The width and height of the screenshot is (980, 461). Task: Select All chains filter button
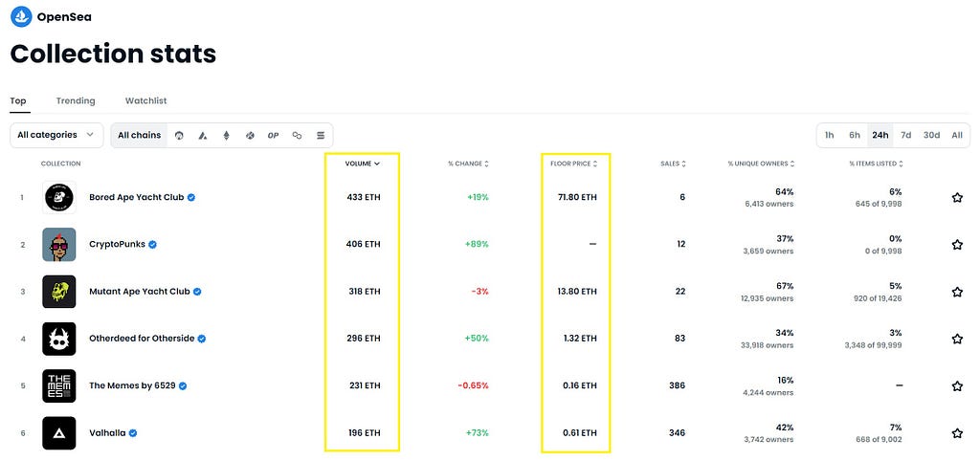[140, 135]
